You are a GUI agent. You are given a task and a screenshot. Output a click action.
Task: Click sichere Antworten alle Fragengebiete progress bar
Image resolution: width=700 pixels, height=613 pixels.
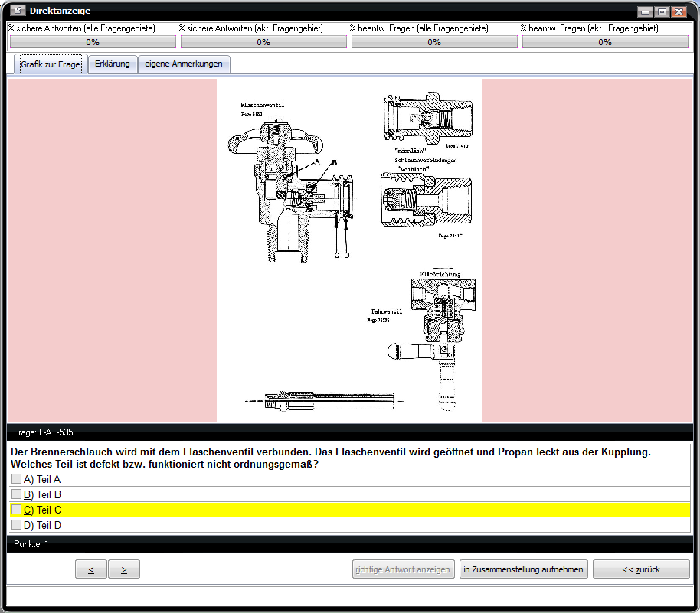93,42
